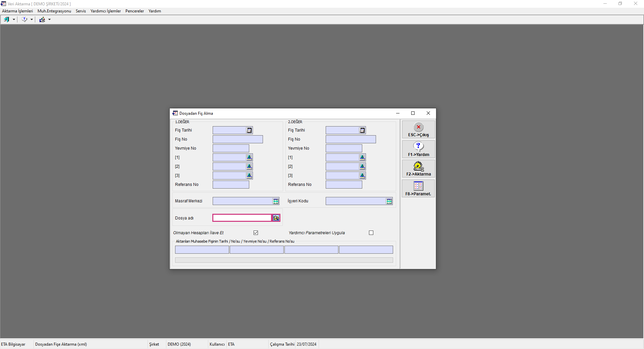644x349 pixels.
Task: Browse for file next to Dosya adı
Action: tap(276, 218)
